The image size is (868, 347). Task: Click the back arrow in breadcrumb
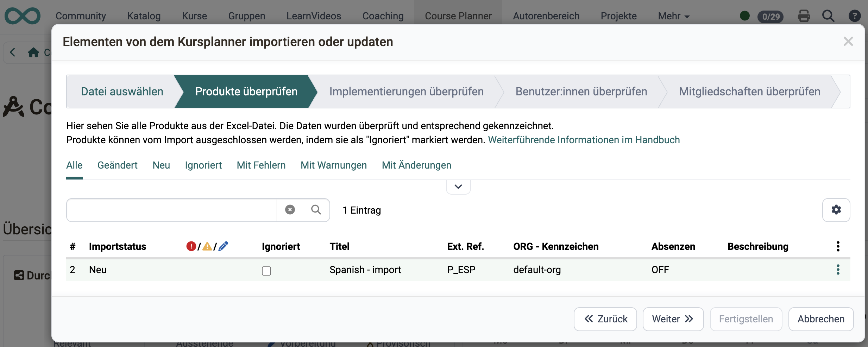point(13,52)
